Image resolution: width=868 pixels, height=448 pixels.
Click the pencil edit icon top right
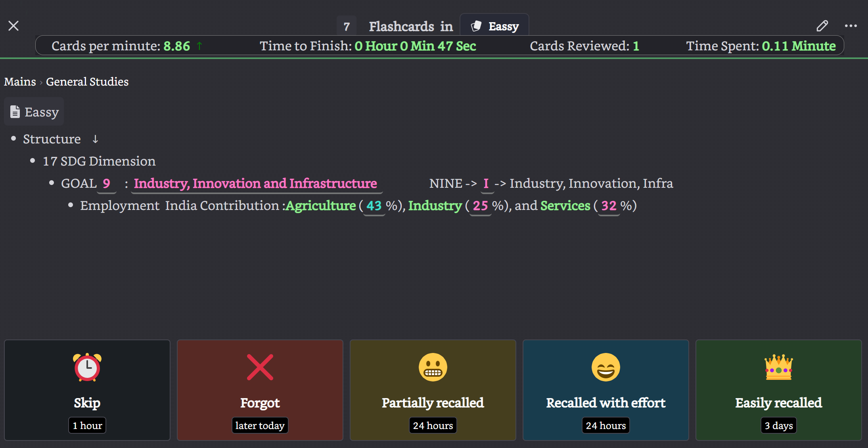[x=822, y=25]
